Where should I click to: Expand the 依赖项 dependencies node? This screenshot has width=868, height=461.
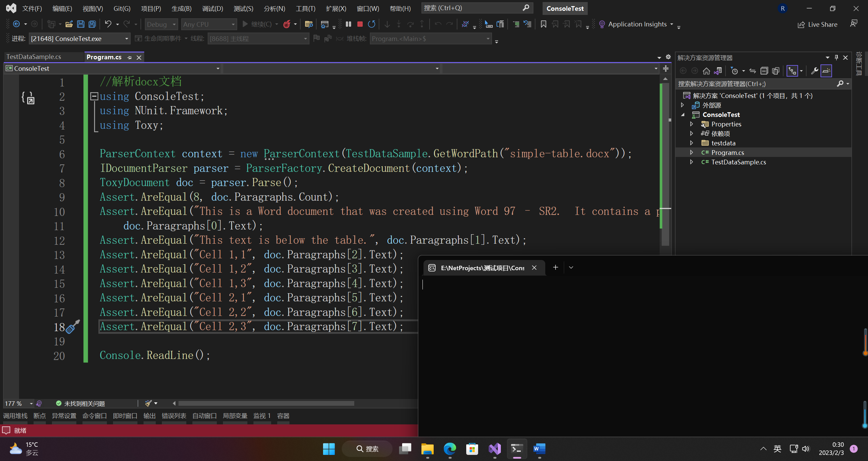(692, 134)
